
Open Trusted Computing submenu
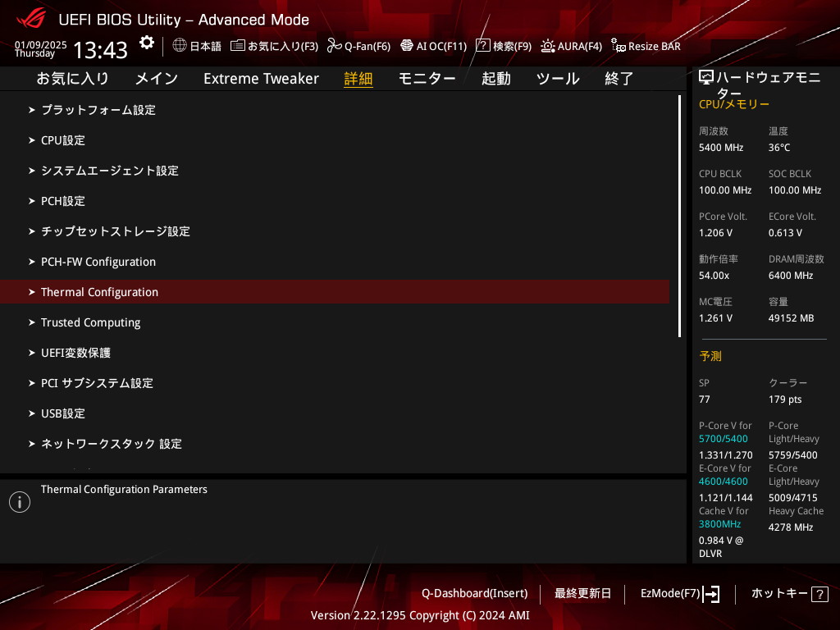tap(90, 322)
